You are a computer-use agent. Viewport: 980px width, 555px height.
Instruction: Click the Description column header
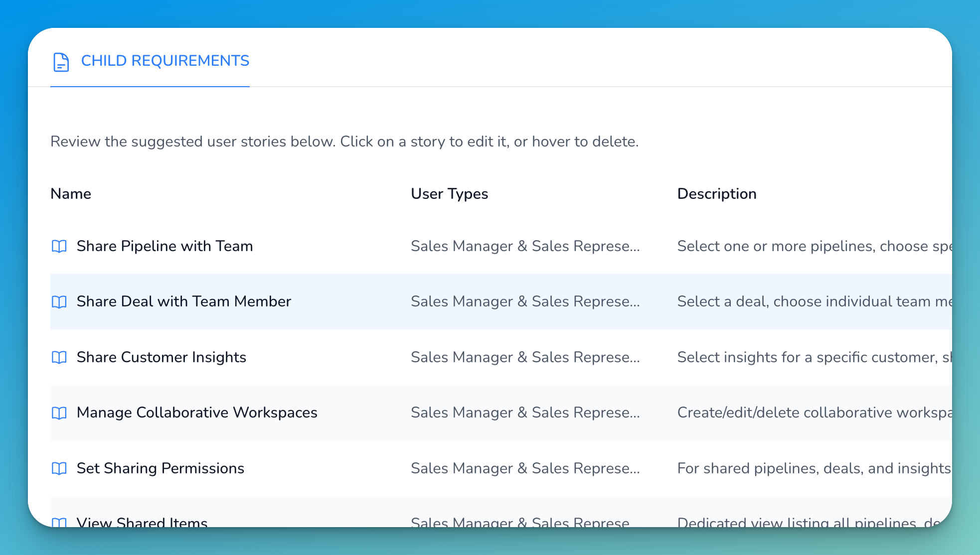tap(717, 194)
